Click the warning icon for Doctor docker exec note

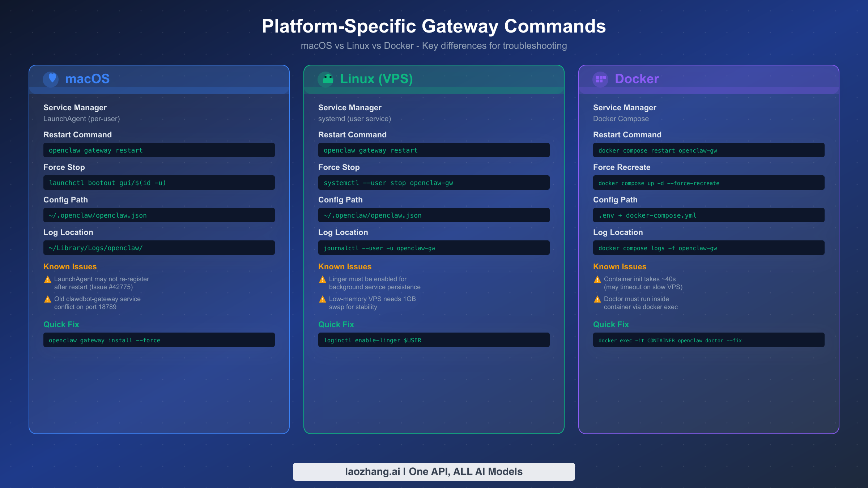pyautogui.click(x=597, y=299)
